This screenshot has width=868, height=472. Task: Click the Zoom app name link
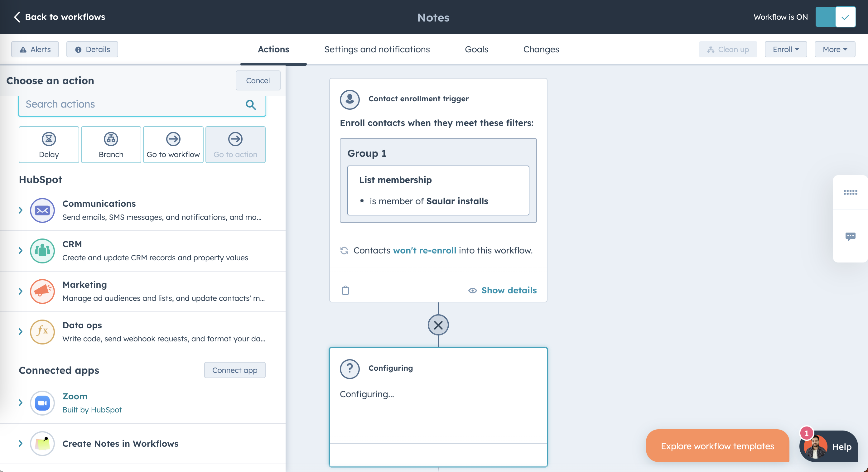pyautogui.click(x=75, y=396)
